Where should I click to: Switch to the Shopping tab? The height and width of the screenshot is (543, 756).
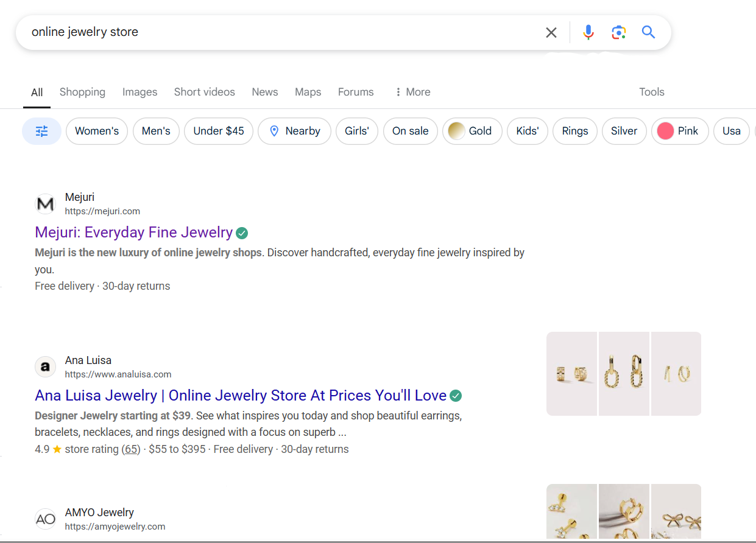[x=82, y=92]
